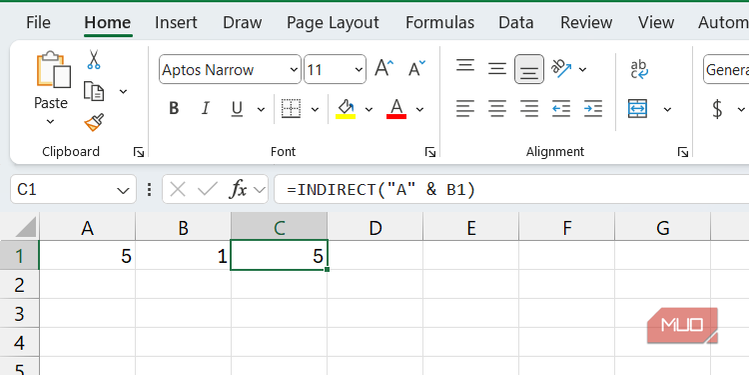Confirm formula with checkmark icon
The image size is (749, 375).
click(x=207, y=190)
